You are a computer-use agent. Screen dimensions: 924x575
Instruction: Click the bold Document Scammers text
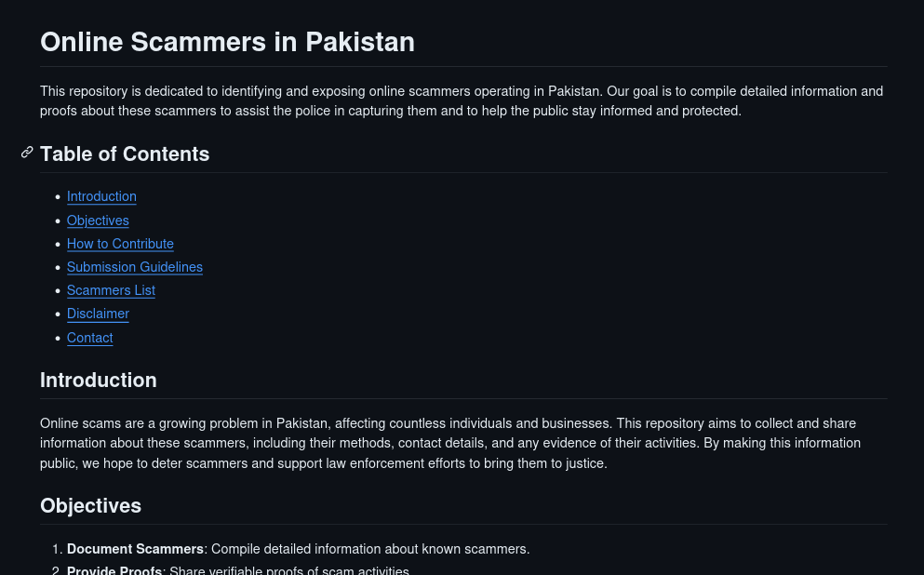(x=135, y=549)
